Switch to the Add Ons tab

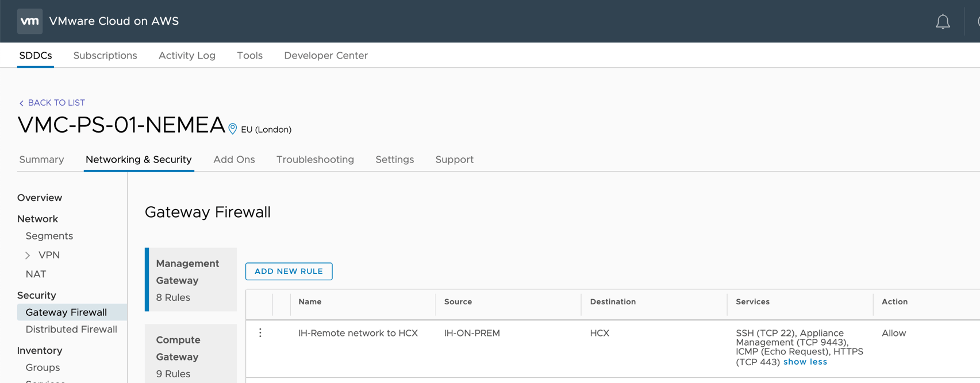[234, 160]
